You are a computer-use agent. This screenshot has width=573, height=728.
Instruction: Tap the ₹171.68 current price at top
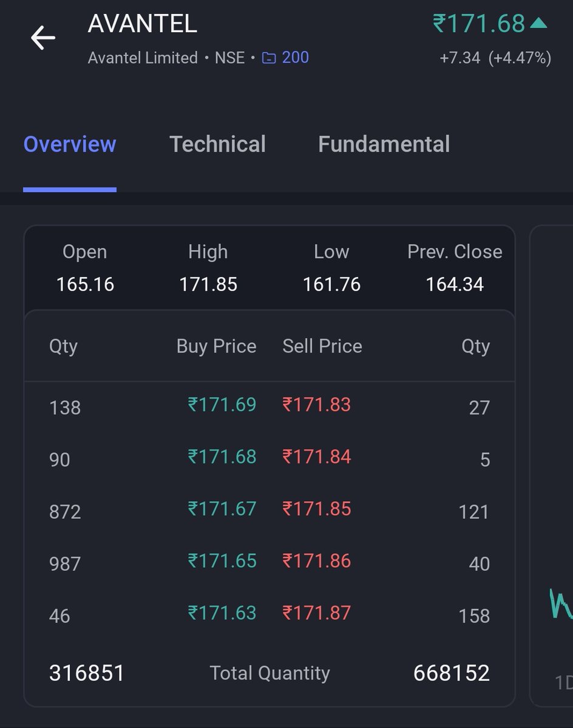[x=479, y=24]
